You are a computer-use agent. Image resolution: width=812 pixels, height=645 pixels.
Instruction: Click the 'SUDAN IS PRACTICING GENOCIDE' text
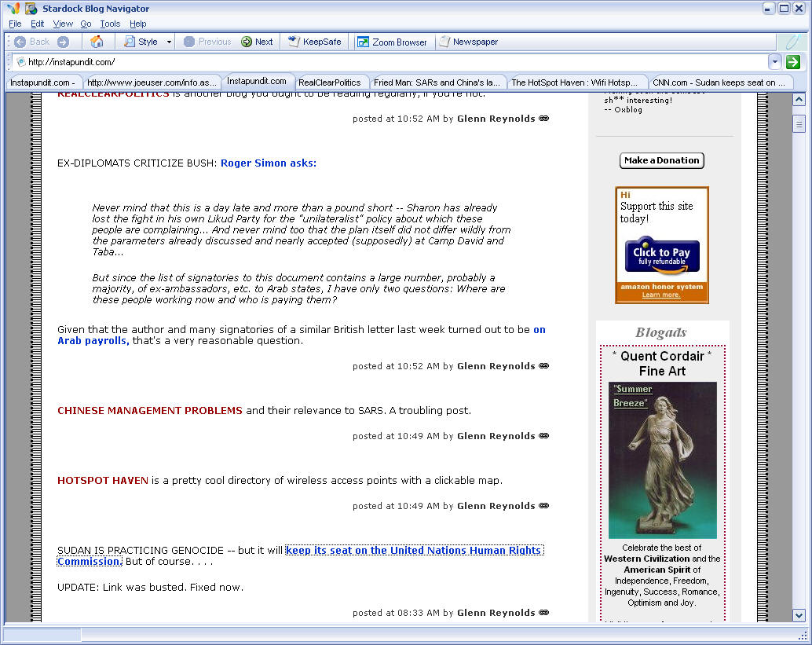coord(141,550)
